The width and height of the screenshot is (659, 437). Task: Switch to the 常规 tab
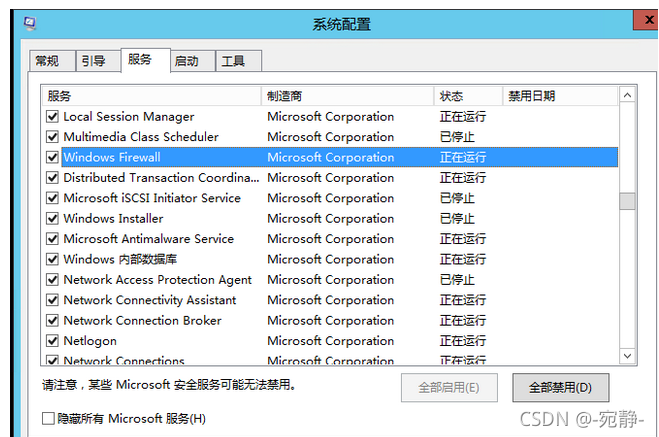coord(52,61)
